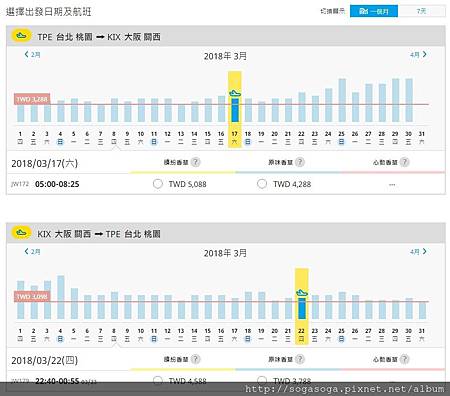Click the airplane icon beside TPE 台北 桃園 header

22,36
